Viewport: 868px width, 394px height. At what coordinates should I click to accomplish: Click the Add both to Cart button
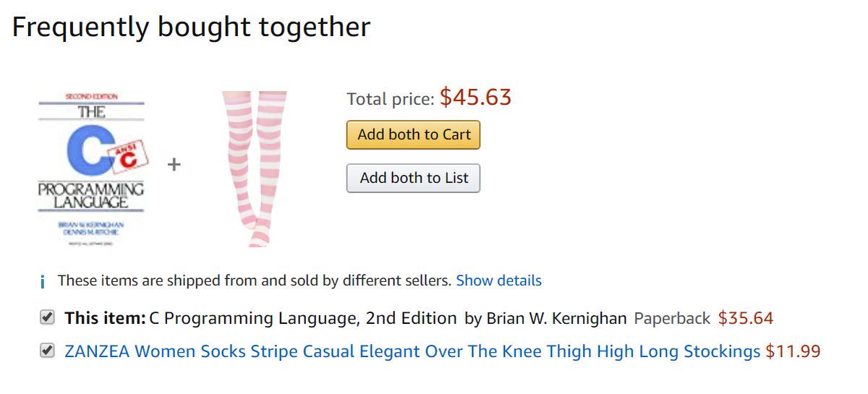pyautogui.click(x=413, y=135)
